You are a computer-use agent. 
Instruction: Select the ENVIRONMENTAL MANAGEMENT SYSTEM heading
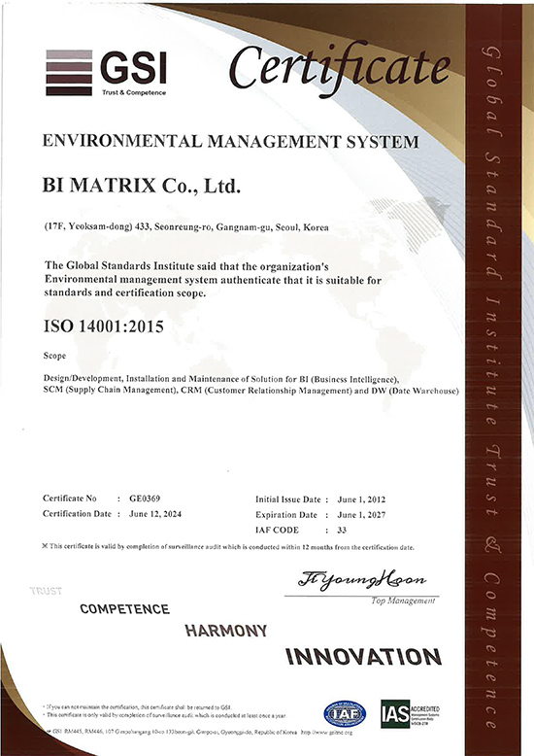point(231,141)
